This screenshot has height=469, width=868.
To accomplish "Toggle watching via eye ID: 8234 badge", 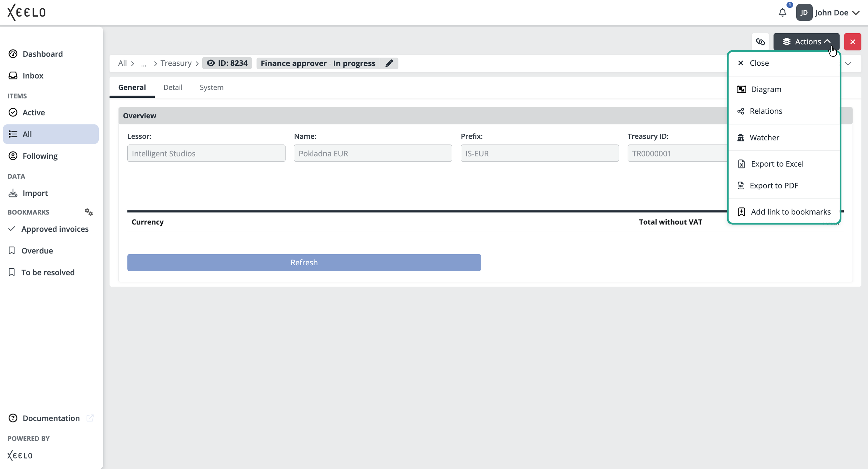I will point(227,63).
